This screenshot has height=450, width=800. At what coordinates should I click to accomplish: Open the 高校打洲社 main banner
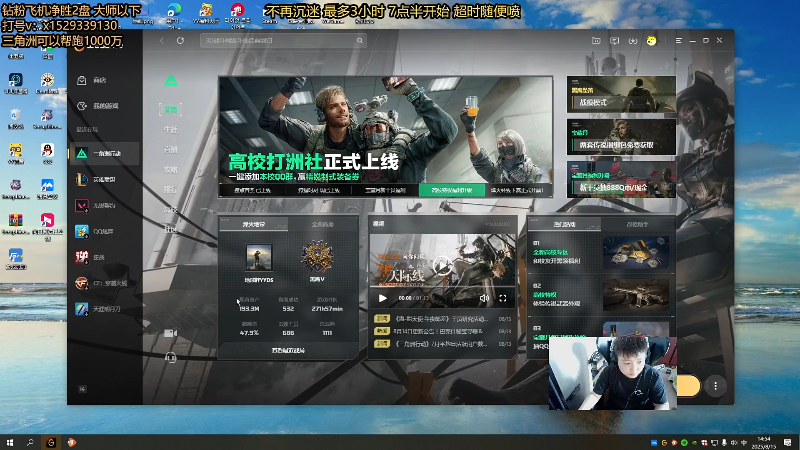(x=385, y=130)
